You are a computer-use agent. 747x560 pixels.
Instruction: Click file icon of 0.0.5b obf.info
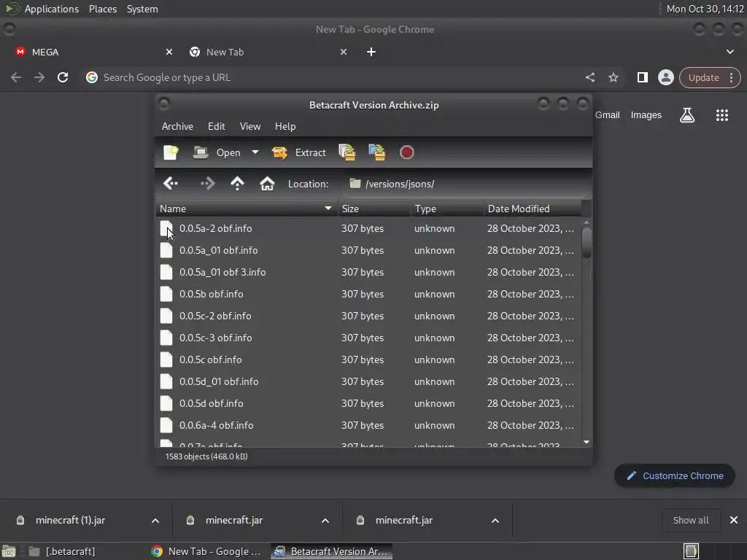[x=166, y=295]
